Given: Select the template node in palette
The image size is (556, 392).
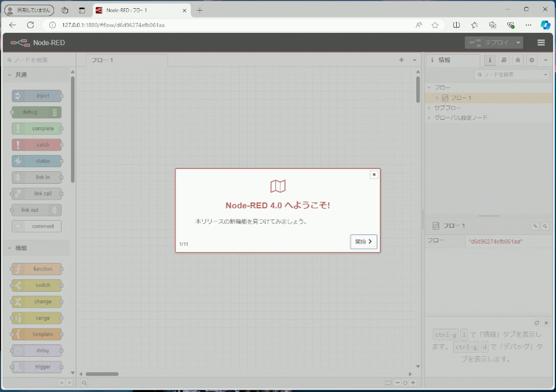Looking at the screenshot, I should 36,334.
